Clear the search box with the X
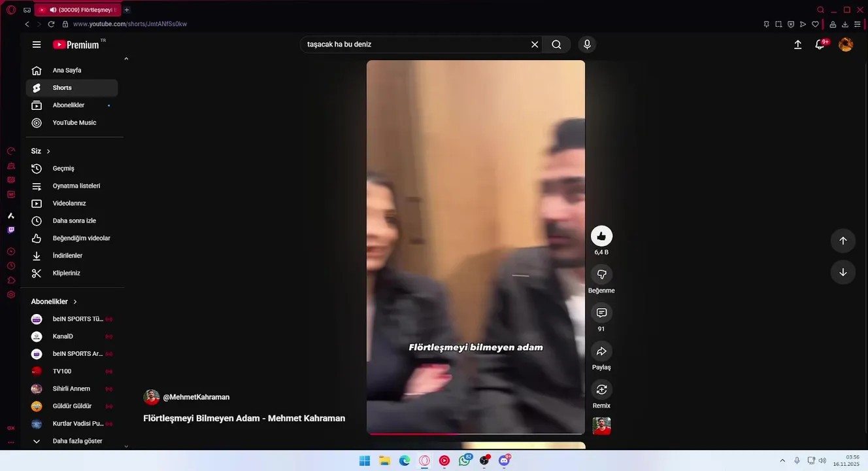Screen dimensions: 868x471 [535, 44]
